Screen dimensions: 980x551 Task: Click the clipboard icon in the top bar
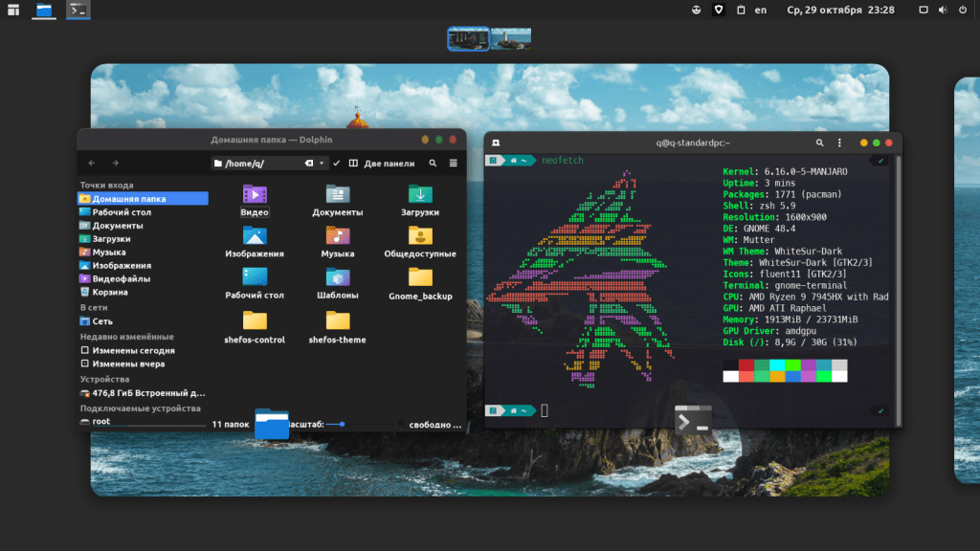[741, 10]
